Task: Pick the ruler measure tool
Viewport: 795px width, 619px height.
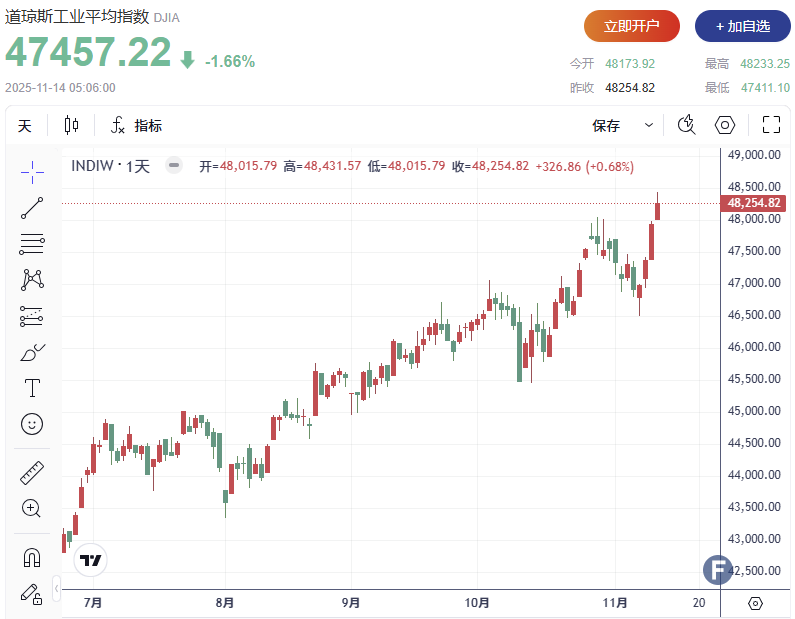Action: tap(32, 473)
